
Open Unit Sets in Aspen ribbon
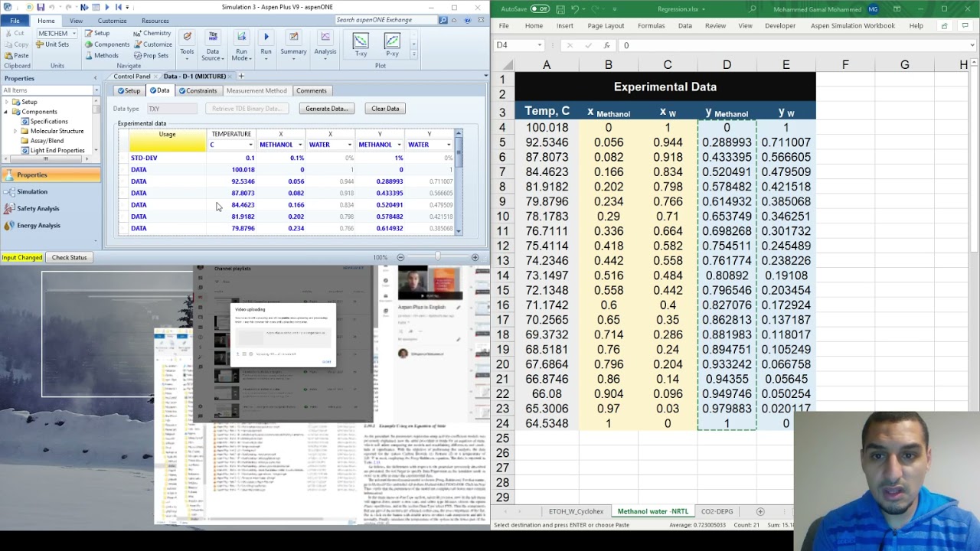coord(53,44)
